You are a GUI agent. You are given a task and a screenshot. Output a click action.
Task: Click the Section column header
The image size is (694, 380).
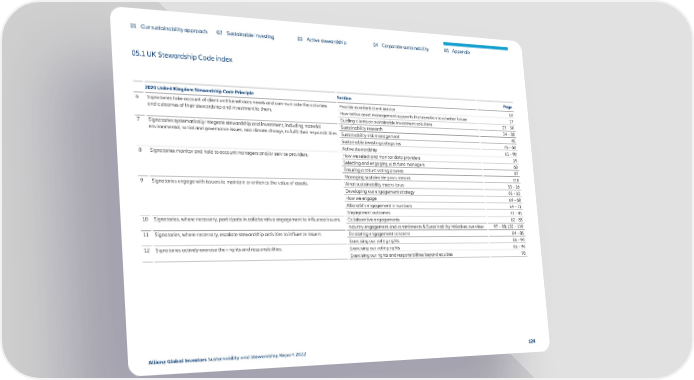click(x=344, y=98)
